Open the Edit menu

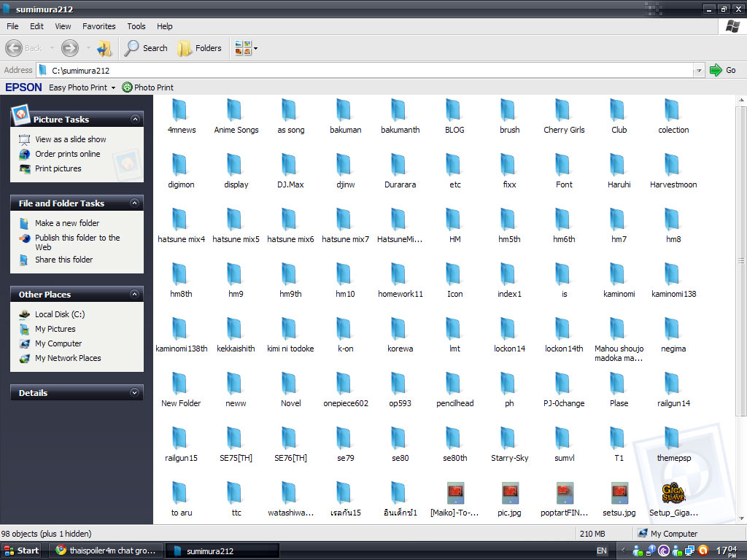(36, 26)
